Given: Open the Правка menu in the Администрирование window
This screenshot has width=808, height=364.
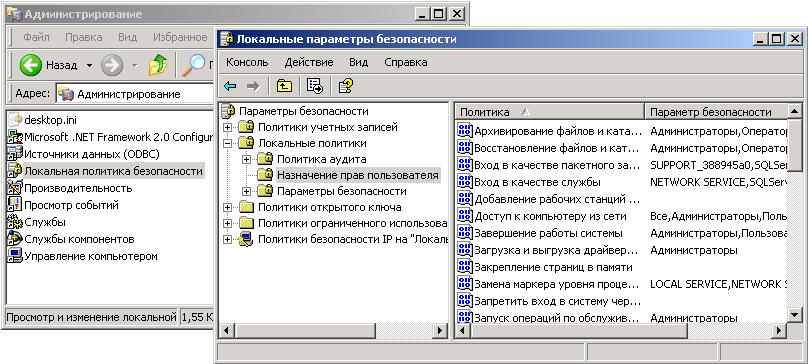Looking at the screenshot, I should pyautogui.click(x=83, y=37).
